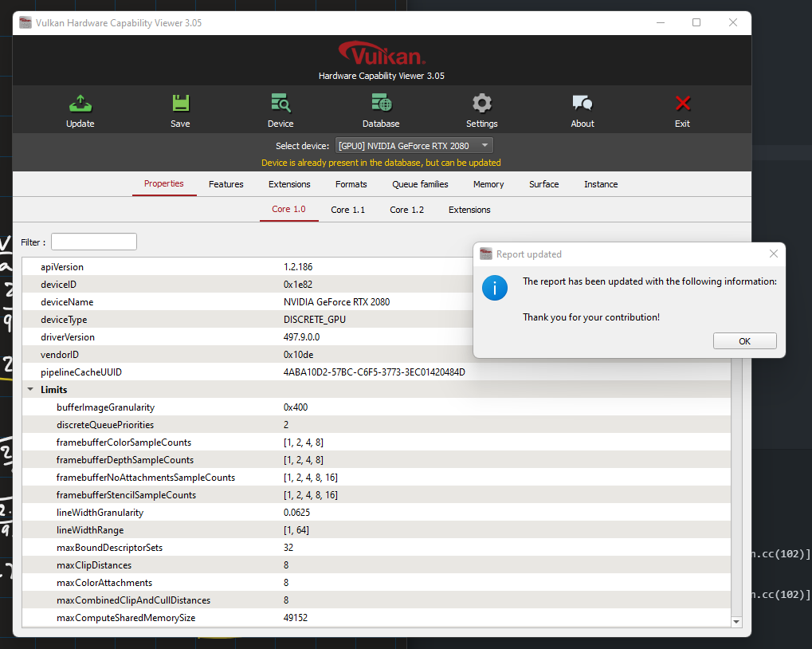
Task: Click the info icon in the dialog
Action: point(495,289)
